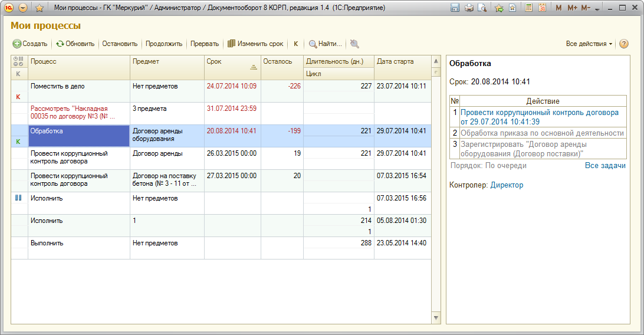Click Остановить in the toolbar

(120, 44)
